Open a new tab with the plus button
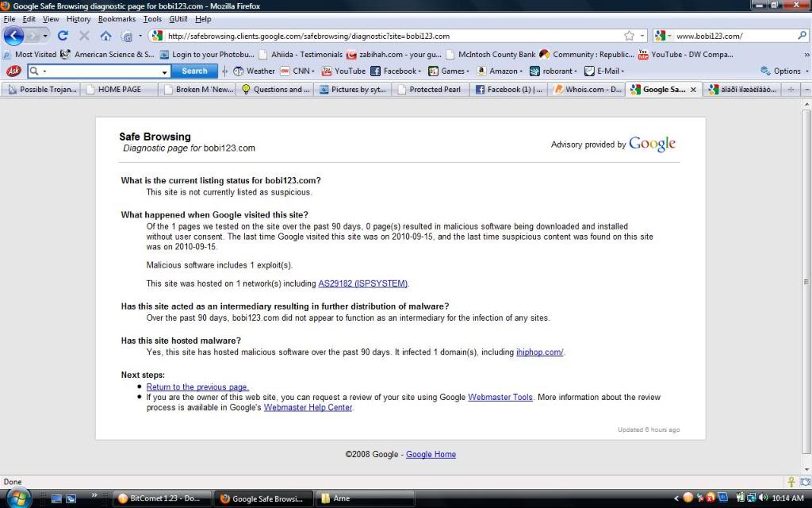812x508 pixels. coord(791,89)
